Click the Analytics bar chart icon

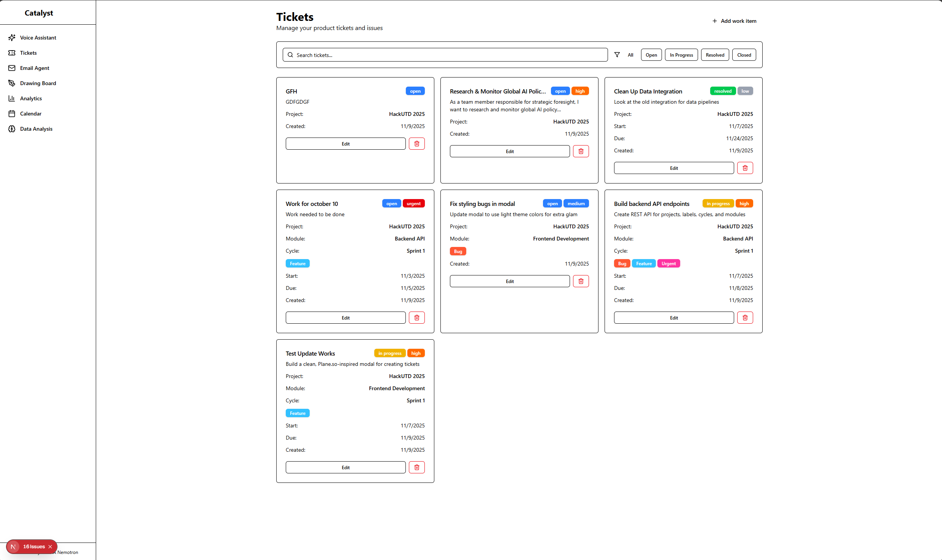(12, 98)
